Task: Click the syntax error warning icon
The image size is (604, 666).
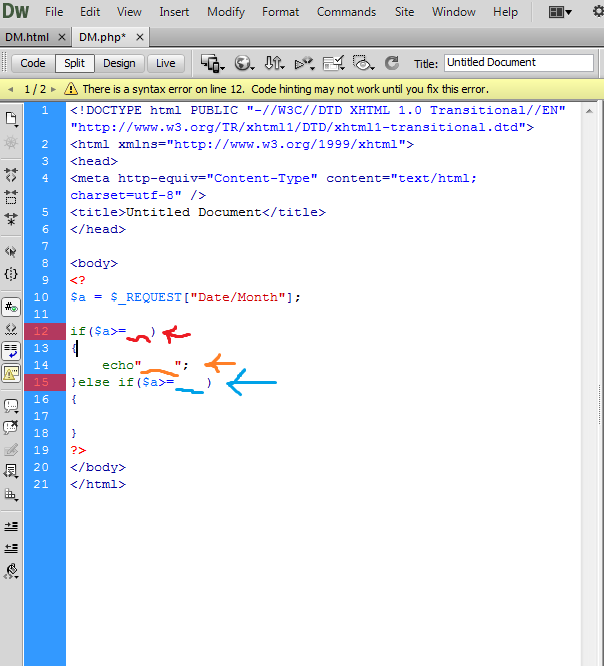Action: tap(71, 89)
